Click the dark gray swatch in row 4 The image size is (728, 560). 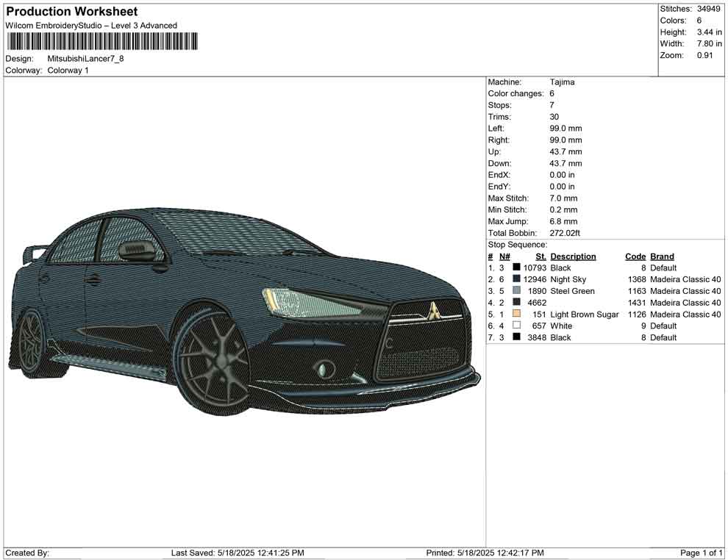click(x=517, y=303)
